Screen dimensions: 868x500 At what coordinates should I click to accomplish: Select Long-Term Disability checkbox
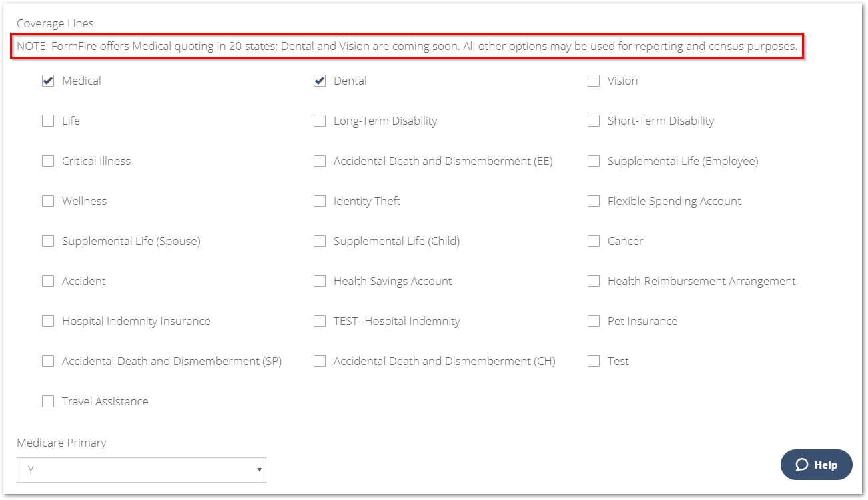click(x=320, y=121)
